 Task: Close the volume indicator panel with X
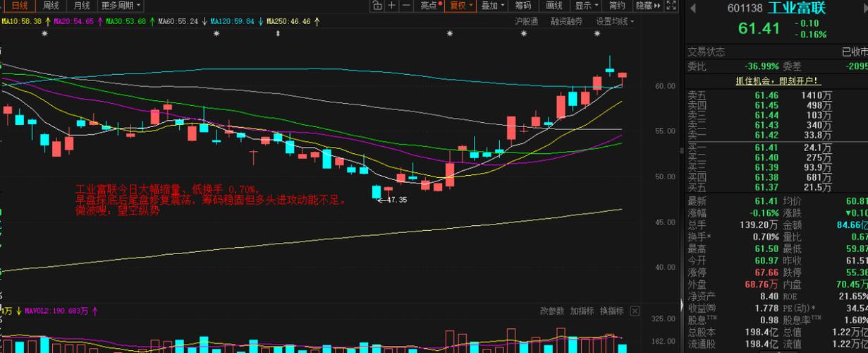pyautogui.click(x=634, y=311)
